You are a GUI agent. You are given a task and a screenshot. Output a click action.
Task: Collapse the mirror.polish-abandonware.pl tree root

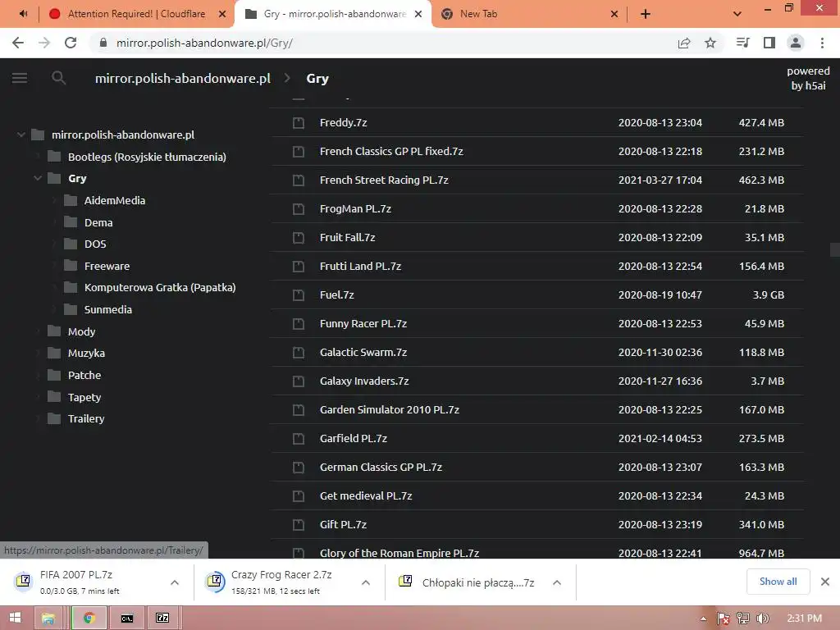pos(21,135)
